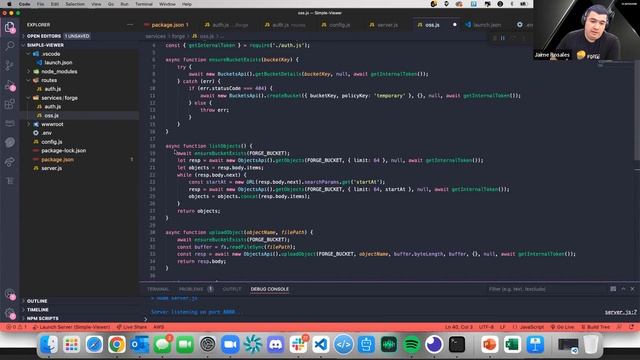Open Messages from the Dock

click(x=162, y=344)
